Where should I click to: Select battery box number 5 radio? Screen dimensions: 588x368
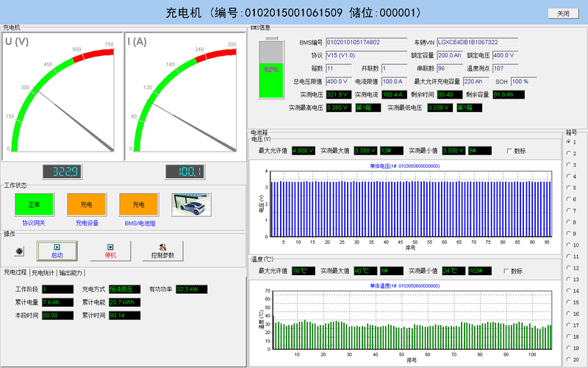click(x=568, y=188)
